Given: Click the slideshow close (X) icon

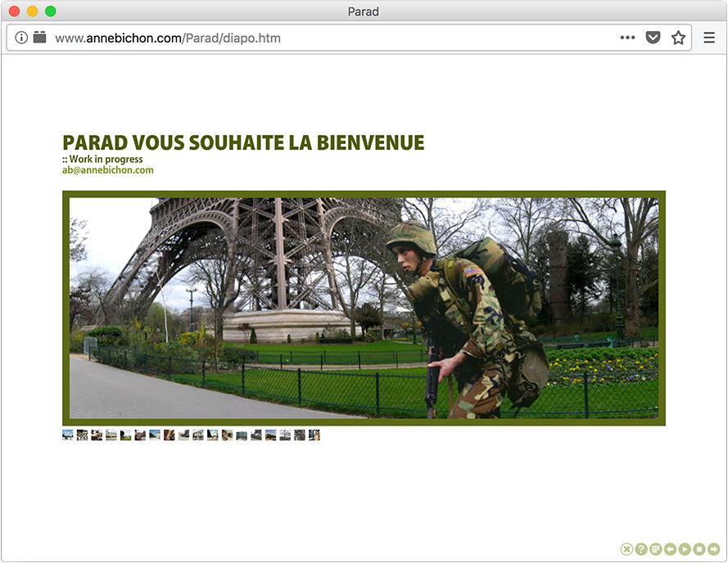Looking at the screenshot, I should (x=626, y=549).
